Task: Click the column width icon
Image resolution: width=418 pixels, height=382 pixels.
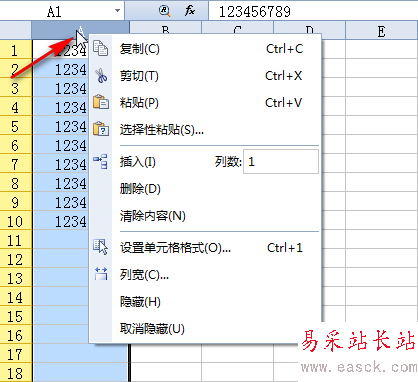Action: 101,274
